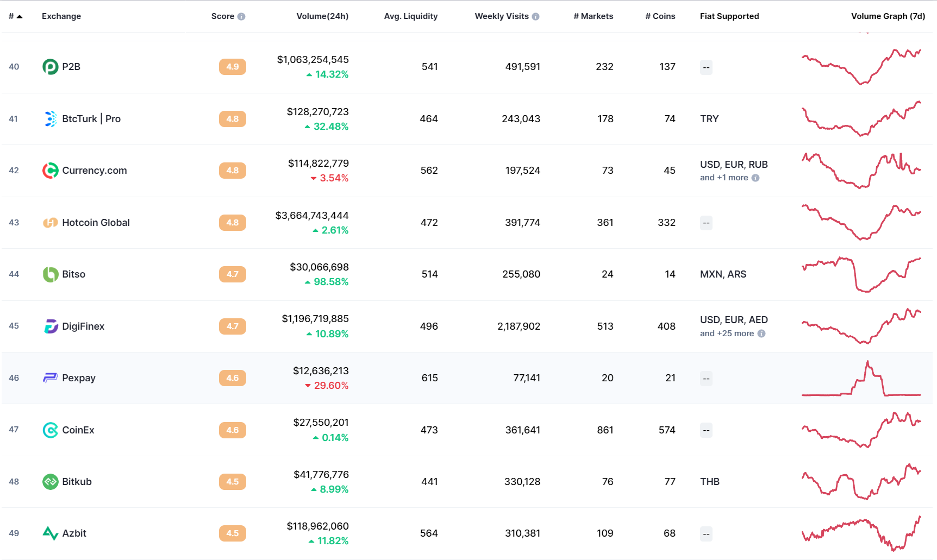The width and height of the screenshot is (937, 560).
Task: Click the Weekly Visits info icon
Action: (x=536, y=17)
